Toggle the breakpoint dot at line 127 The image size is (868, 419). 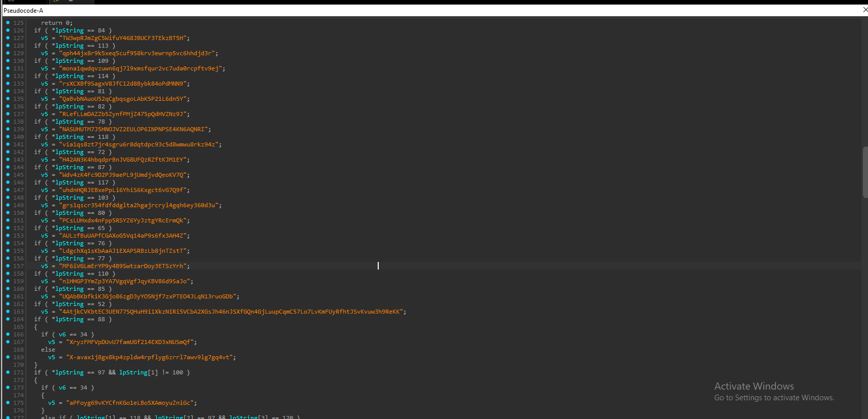[x=8, y=38]
